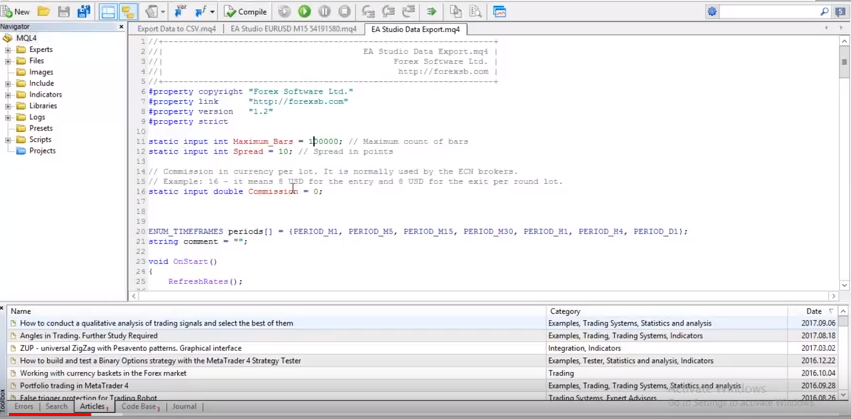
Task: Open the Errors tab in toolbox
Action: click(24, 407)
